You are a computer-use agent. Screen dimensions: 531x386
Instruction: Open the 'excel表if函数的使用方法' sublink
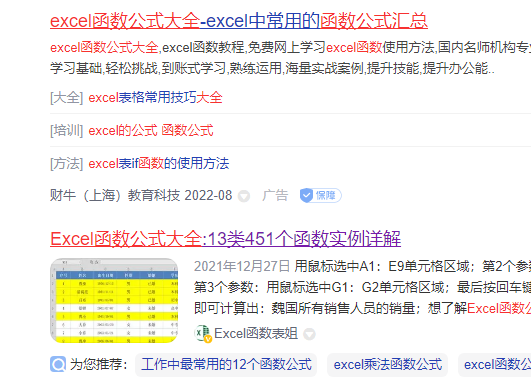click(x=158, y=164)
